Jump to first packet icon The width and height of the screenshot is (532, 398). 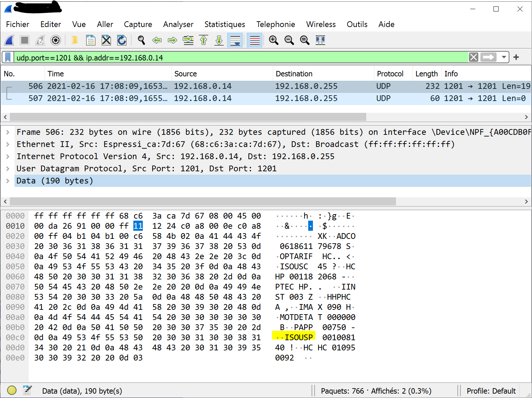[204, 40]
